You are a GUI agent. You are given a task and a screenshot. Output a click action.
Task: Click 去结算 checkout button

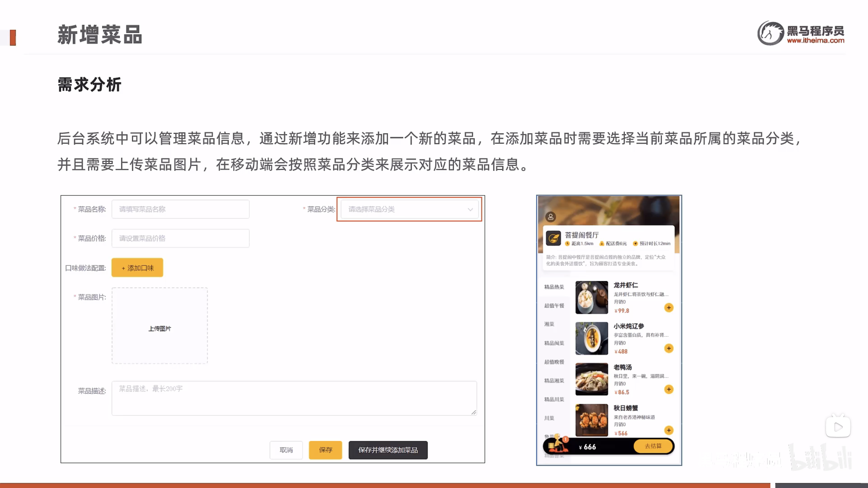(x=653, y=446)
